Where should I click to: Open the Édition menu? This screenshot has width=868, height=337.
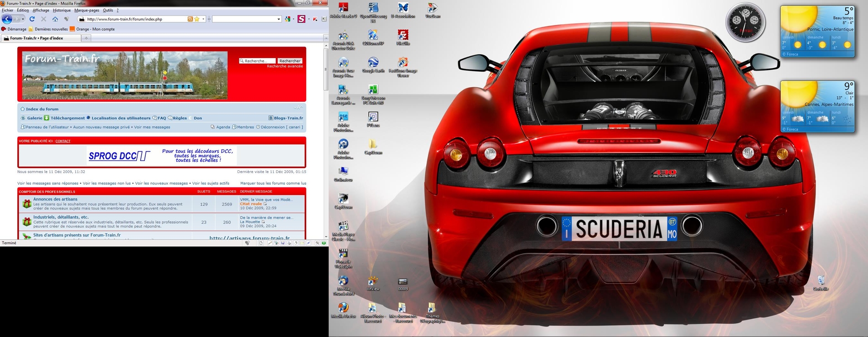click(x=23, y=10)
